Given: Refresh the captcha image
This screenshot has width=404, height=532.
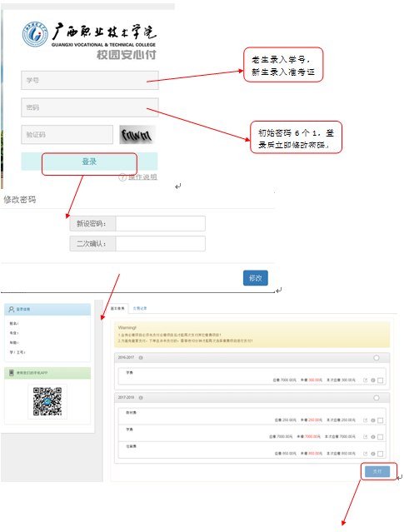Looking at the screenshot, I should 137,135.
